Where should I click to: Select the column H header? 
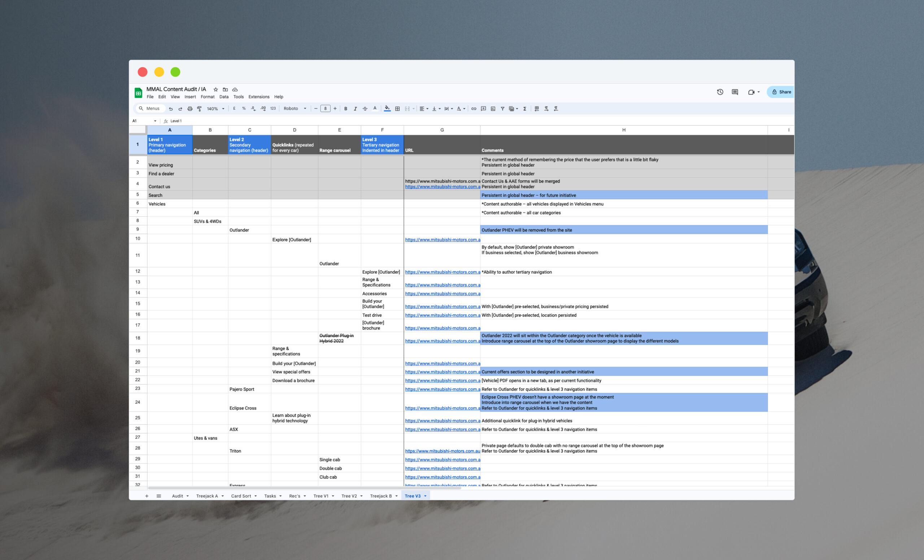point(624,130)
